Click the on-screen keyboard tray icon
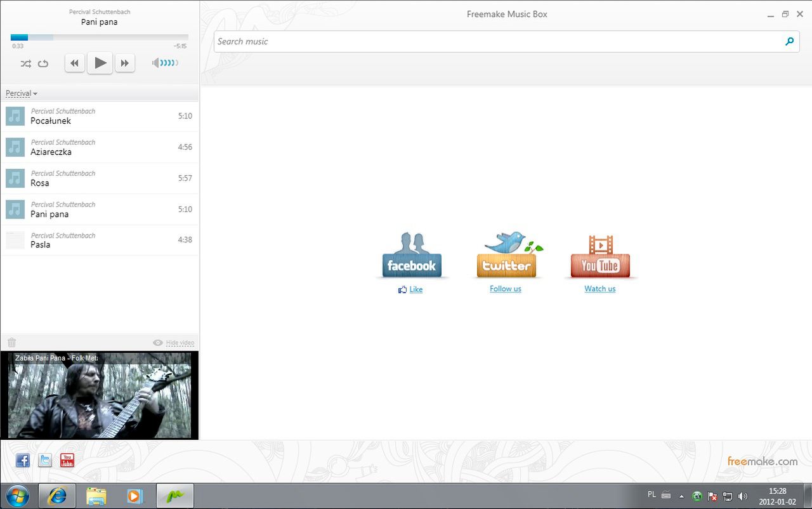This screenshot has height=509, width=812. pos(666,495)
